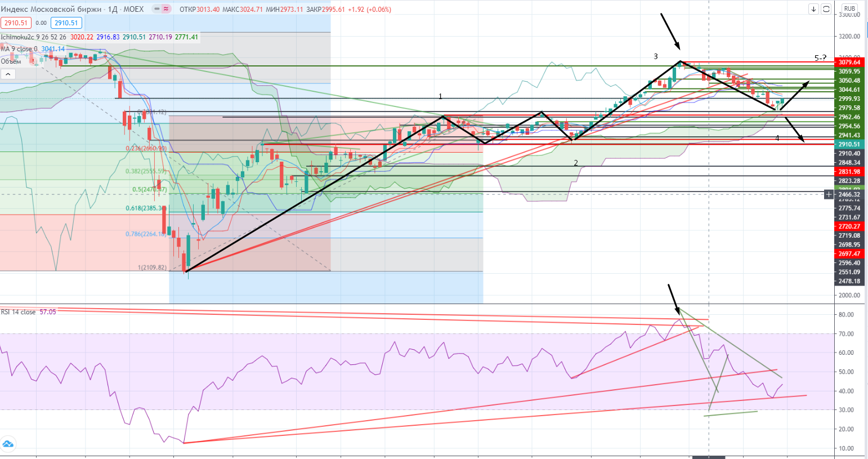
Task: Select the Объём volume indicator label
Action: [x=11, y=61]
